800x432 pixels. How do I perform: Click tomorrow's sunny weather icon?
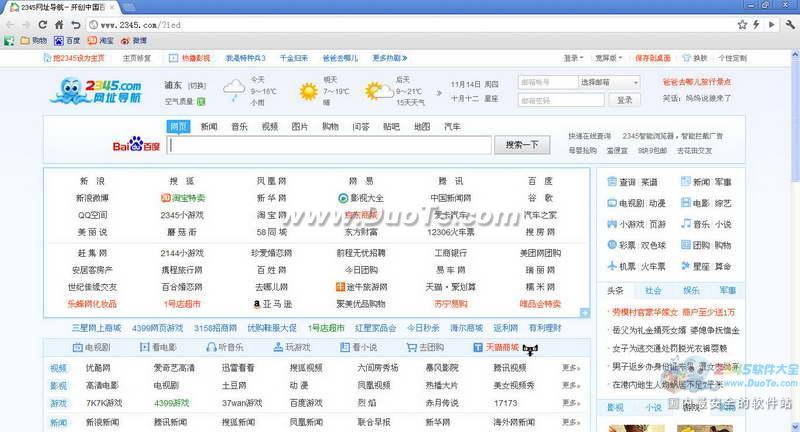click(308, 91)
